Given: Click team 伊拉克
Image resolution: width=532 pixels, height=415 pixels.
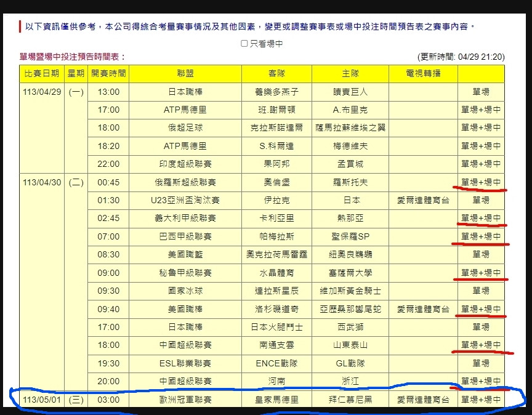Looking at the screenshot, I should click(277, 201).
